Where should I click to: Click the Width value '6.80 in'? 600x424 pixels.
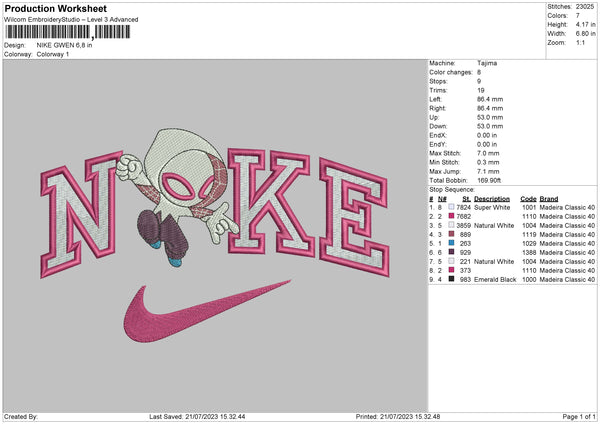coord(586,34)
